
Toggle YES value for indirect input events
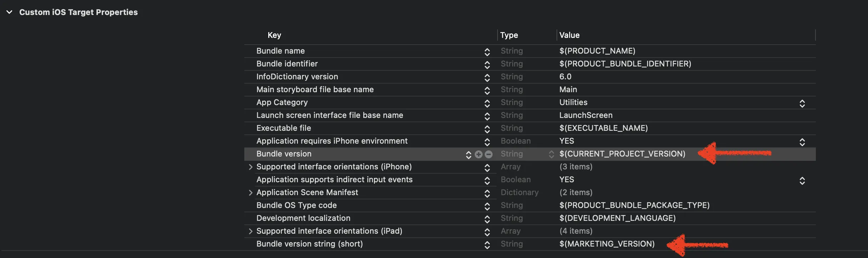click(x=802, y=180)
